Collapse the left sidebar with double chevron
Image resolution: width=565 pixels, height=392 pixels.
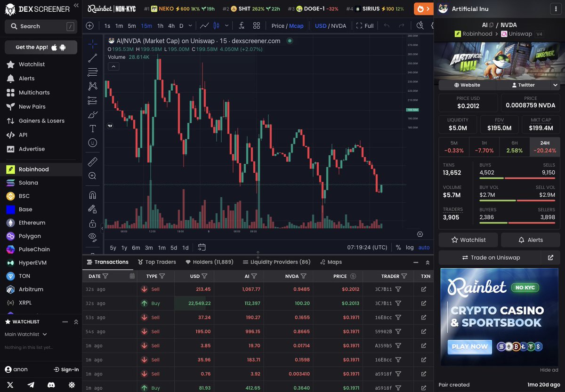coord(76,6)
